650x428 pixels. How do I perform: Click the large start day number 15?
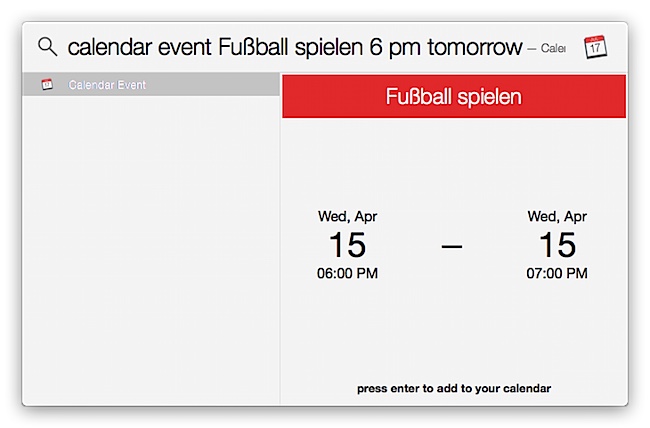pos(347,245)
